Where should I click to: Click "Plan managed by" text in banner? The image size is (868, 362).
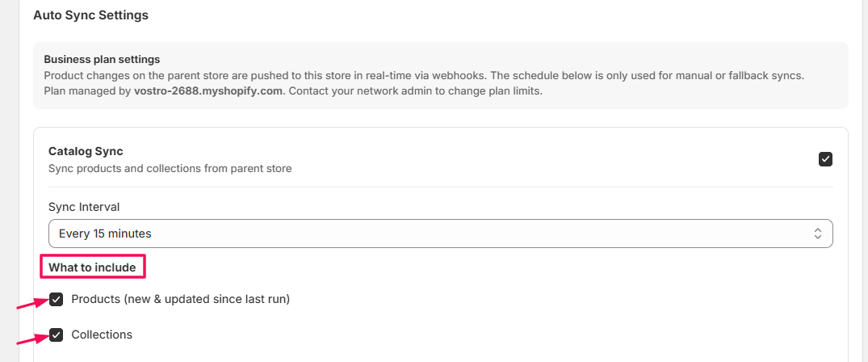click(87, 91)
